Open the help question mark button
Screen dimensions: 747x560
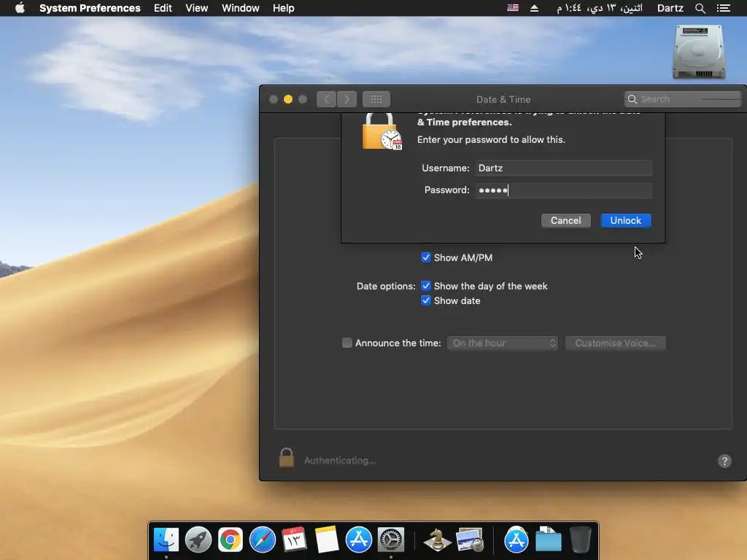pyautogui.click(x=724, y=461)
